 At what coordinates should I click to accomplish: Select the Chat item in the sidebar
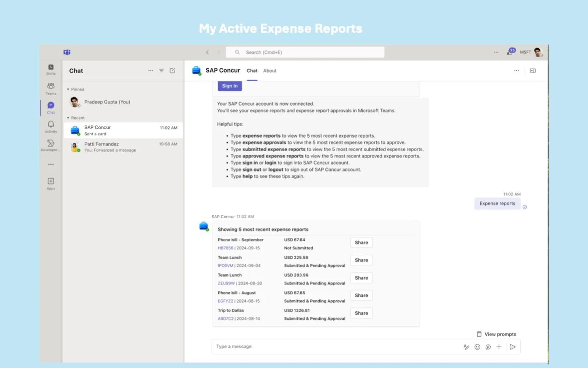[x=51, y=107]
